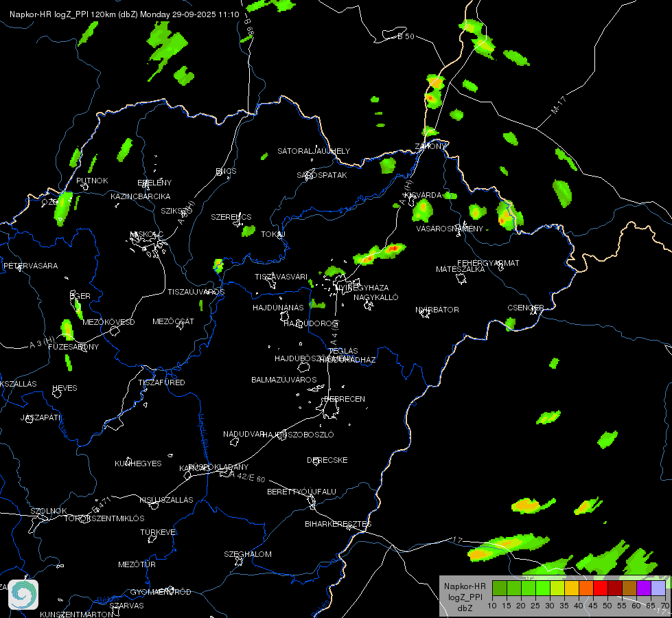672x618 pixels.
Task: Click the 'logZ_PPI' legend label
Action: [465, 597]
